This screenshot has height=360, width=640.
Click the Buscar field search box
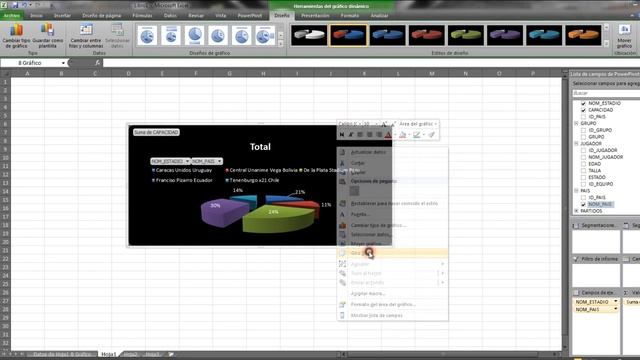606,93
